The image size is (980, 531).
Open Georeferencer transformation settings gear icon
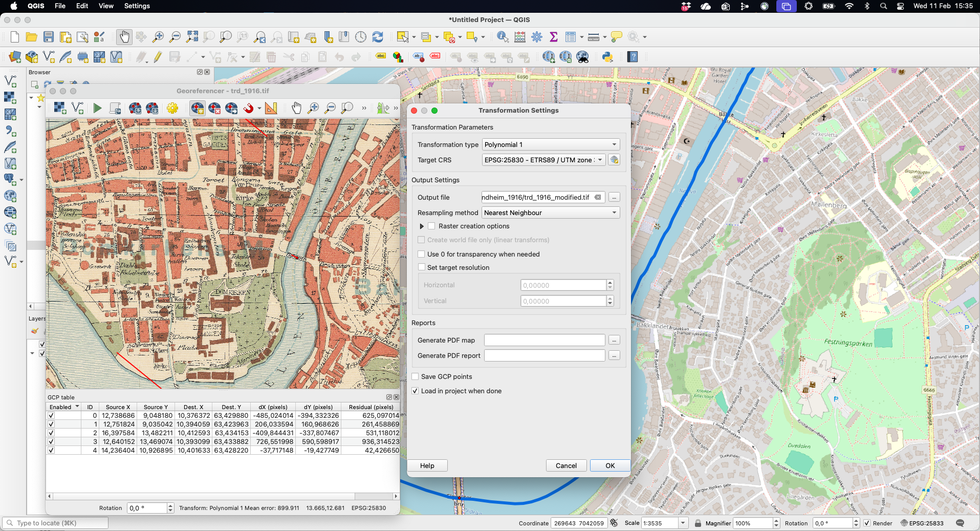click(172, 108)
